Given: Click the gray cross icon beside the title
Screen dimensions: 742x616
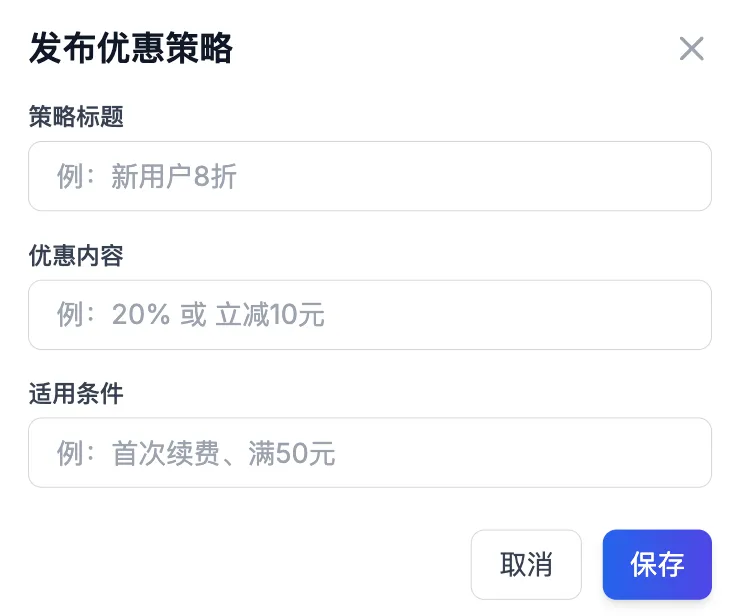Looking at the screenshot, I should click(x=691, y=49).
